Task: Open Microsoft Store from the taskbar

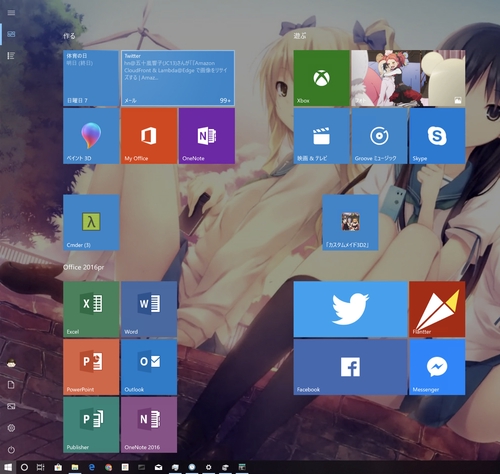Action: coord(58,467)
